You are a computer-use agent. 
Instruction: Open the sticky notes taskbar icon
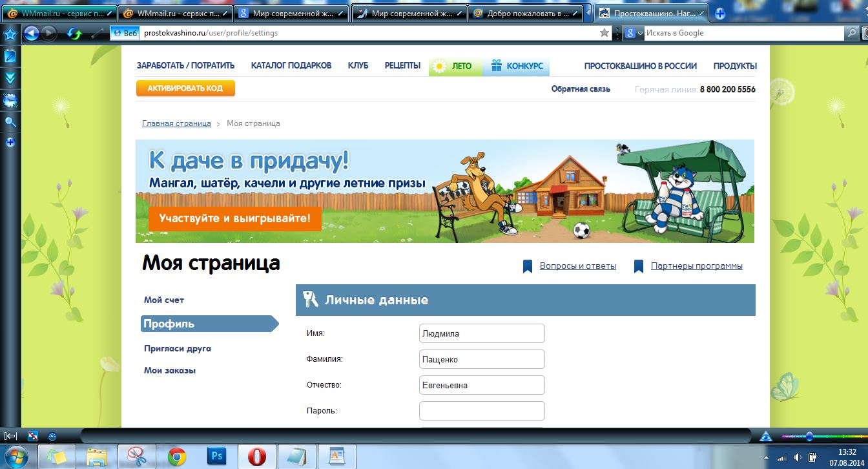57,457
